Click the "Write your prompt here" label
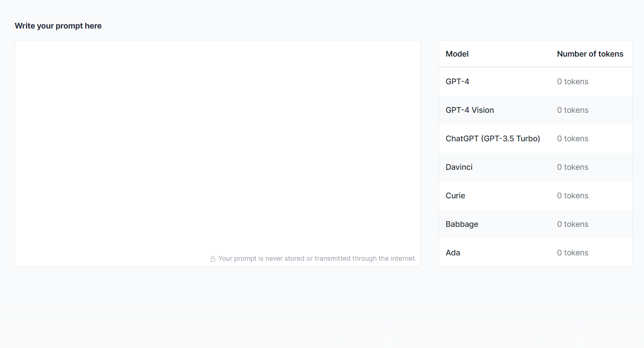The height and width of the screenshot is (348, 644). pyautogui.click(x=58, y=26)
